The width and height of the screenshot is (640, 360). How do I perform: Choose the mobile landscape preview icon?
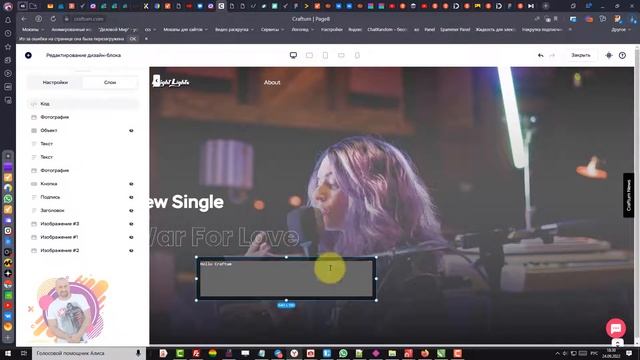(341, 55)
